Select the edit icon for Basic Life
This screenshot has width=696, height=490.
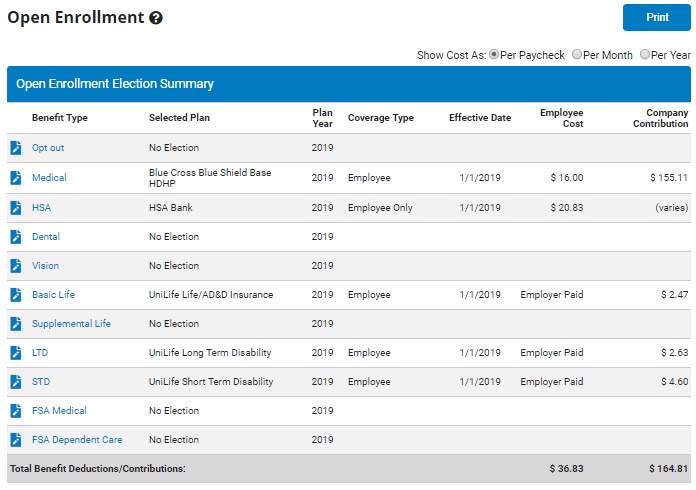pyautogui.click(x=16, y=295)
